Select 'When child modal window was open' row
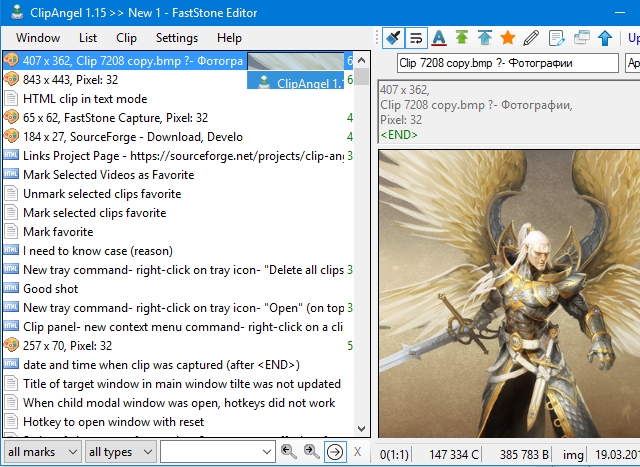 coord(179,403)
